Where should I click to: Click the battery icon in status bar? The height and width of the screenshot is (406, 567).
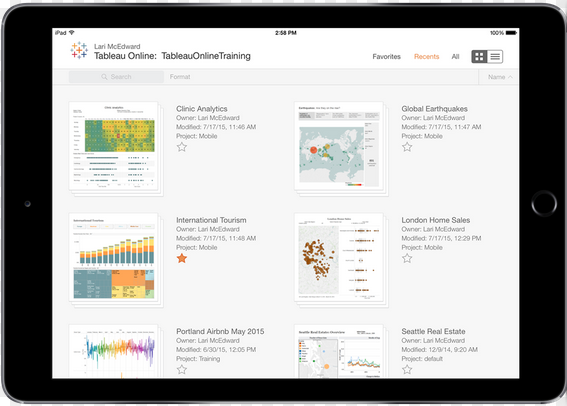[511, 33]
